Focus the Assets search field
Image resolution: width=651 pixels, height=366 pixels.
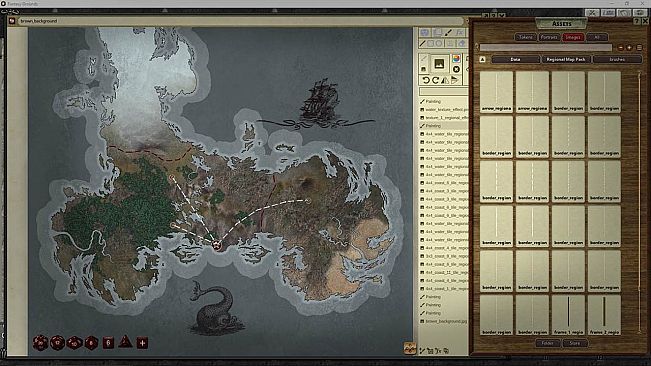[x=546, y=48]
